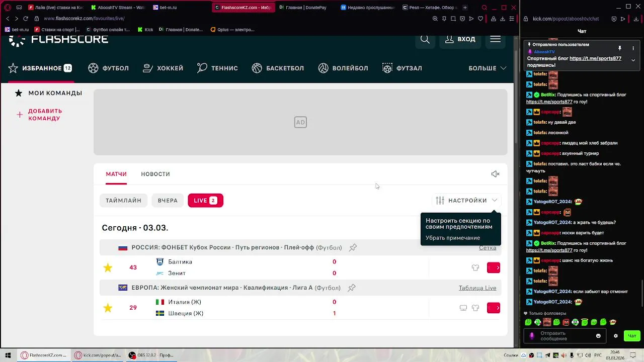Go to ВОЛЕЙБОЛ sport section
The width and height of the screenshot is (644, 362).
343,68
